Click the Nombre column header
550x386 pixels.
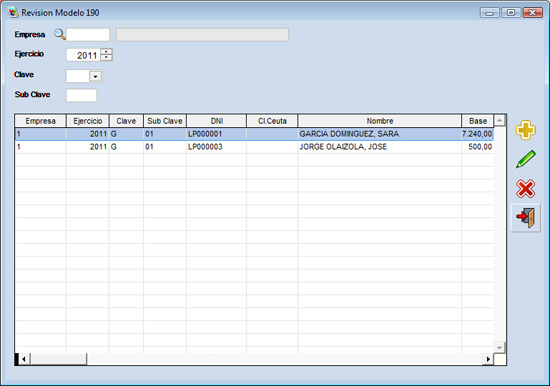pyautogui.click(x=380, y=121)
